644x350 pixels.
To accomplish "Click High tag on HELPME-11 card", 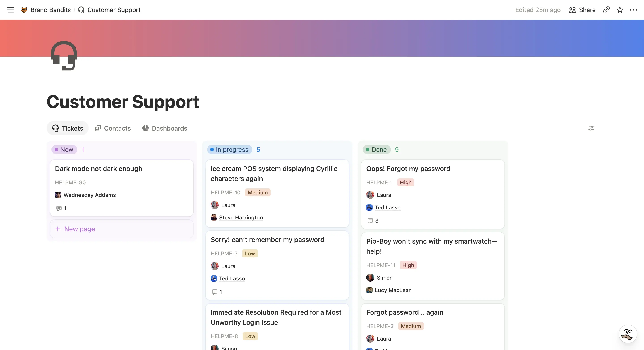I will click(408, 265).
